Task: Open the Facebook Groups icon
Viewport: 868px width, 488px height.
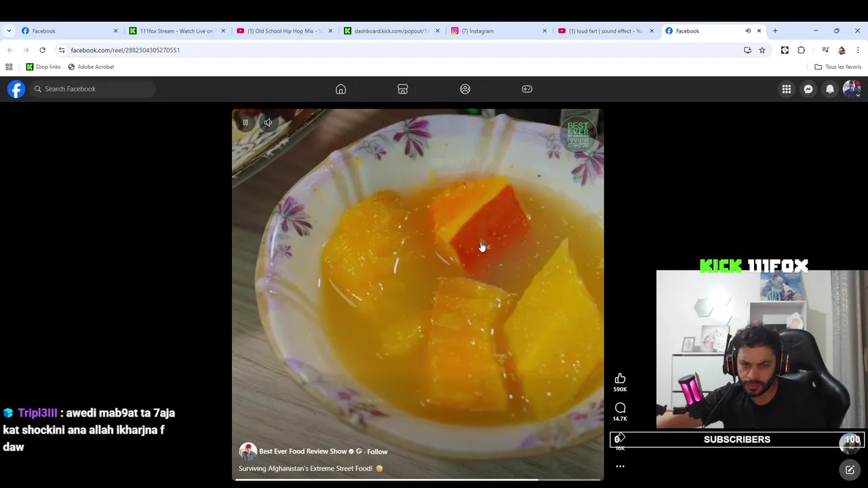Action: click(x=465, y=89)
